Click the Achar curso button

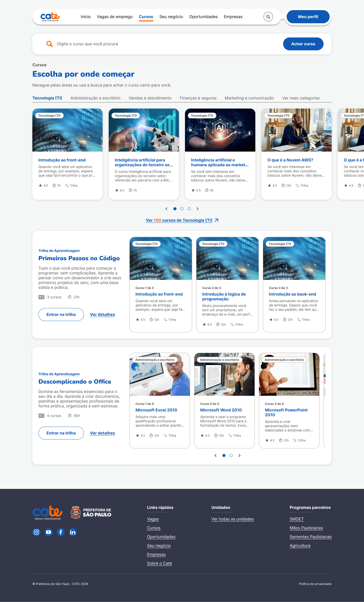303,44
